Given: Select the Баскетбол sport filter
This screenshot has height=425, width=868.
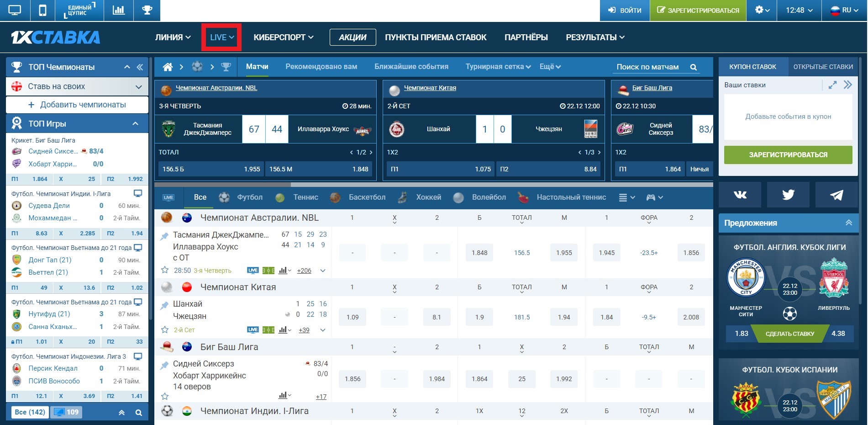Looking at the screenshot, I should (x=358, y=197).
